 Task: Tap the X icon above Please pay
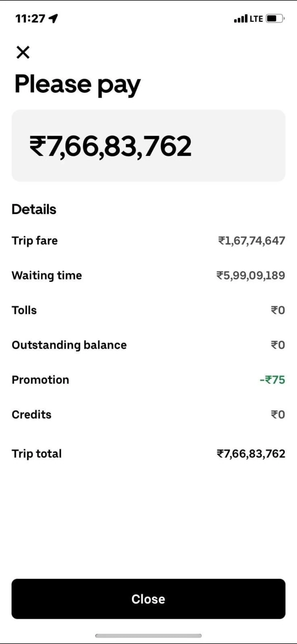coord(23,52)
